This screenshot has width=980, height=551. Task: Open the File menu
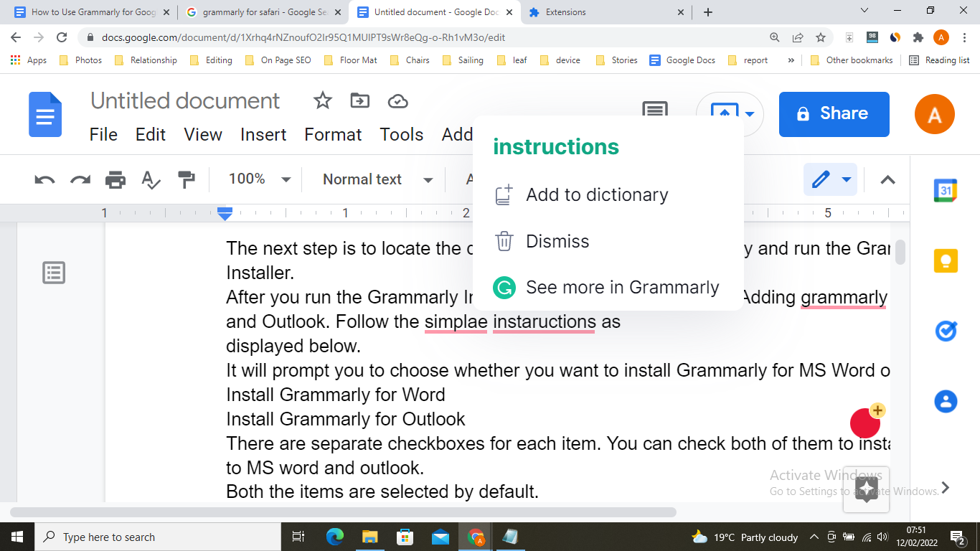pyautogui.click(x=103, y=134)
